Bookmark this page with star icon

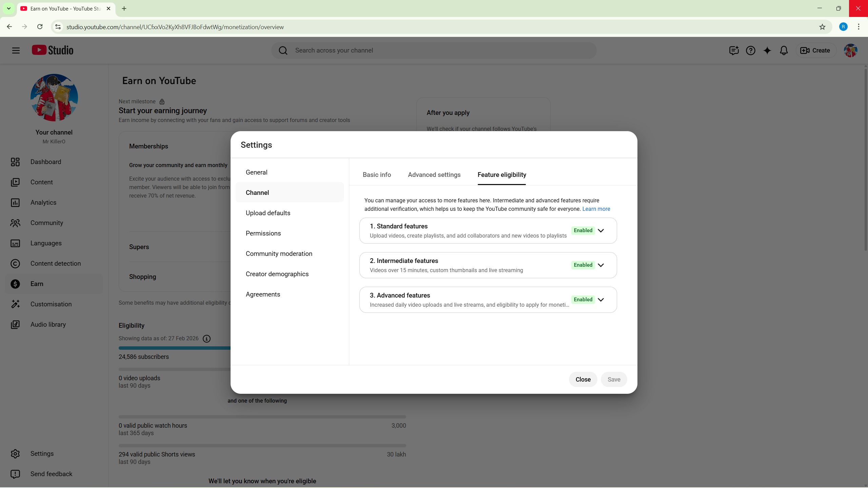pos(822,27)
